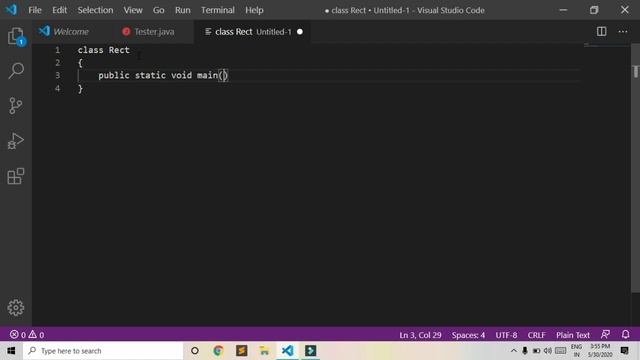Open Cortana circle on taskbar
Screen dimensions: 640x360
pos(195,351)
